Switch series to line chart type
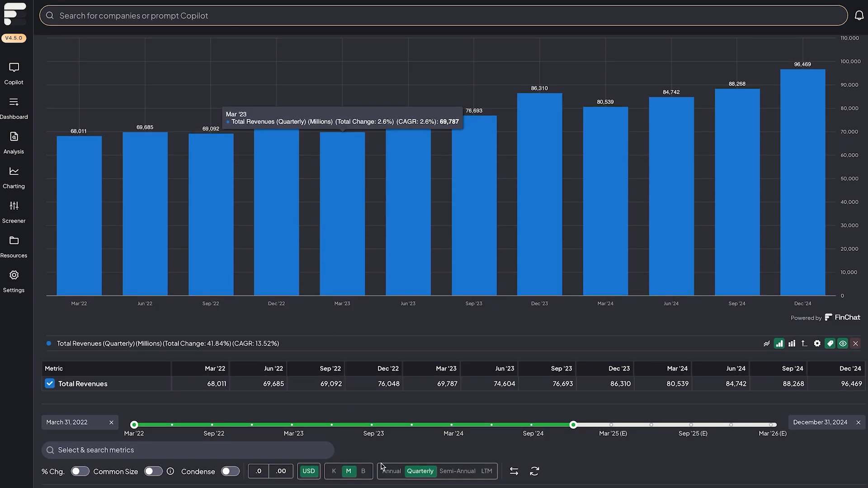868x488 pixels. (767, 343)
